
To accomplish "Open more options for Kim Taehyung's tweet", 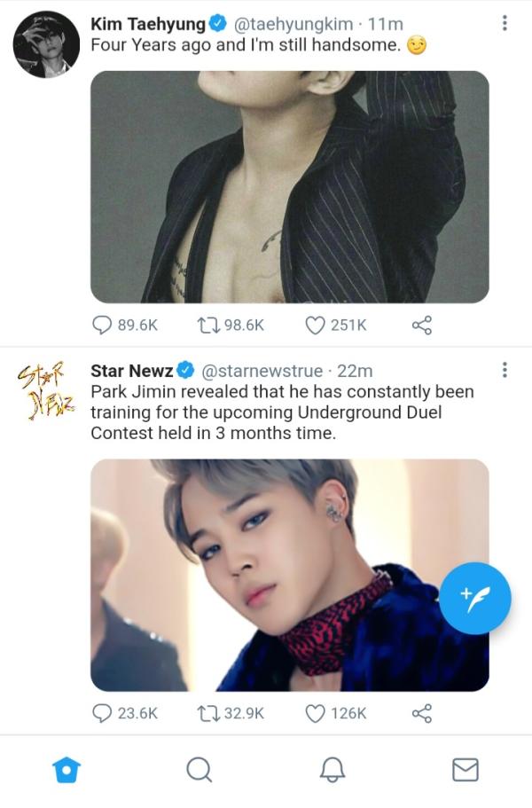I will (x=505, y=23).
